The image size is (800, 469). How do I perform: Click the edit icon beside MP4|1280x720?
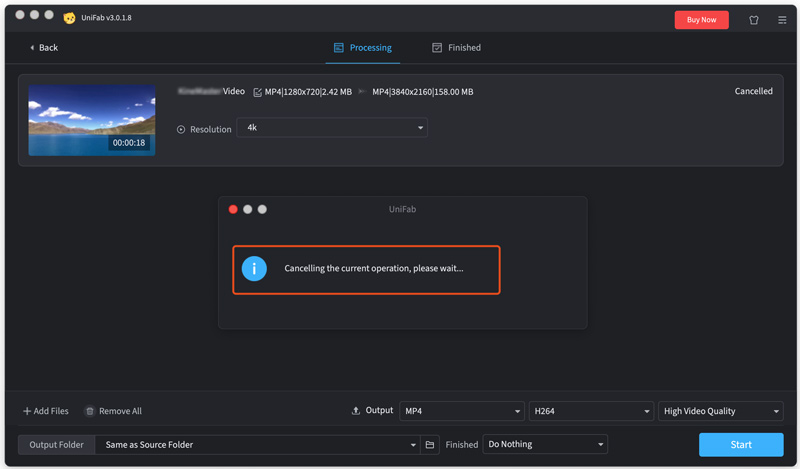[x=258, y=92]
